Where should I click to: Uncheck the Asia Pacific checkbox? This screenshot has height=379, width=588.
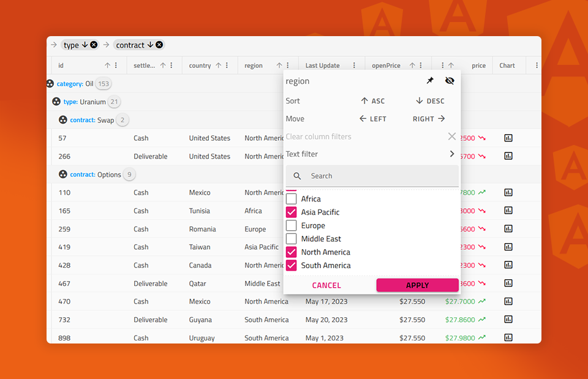292,212
